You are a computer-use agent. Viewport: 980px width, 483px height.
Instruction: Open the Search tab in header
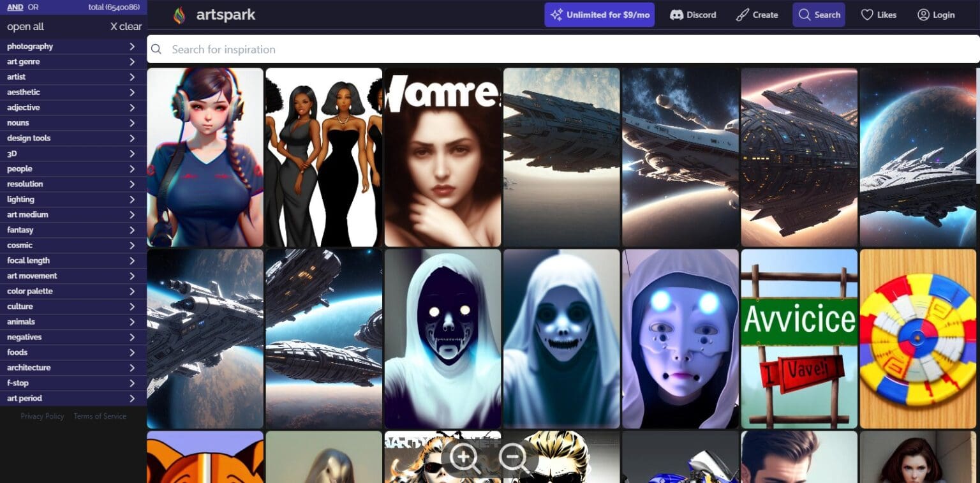819,15
